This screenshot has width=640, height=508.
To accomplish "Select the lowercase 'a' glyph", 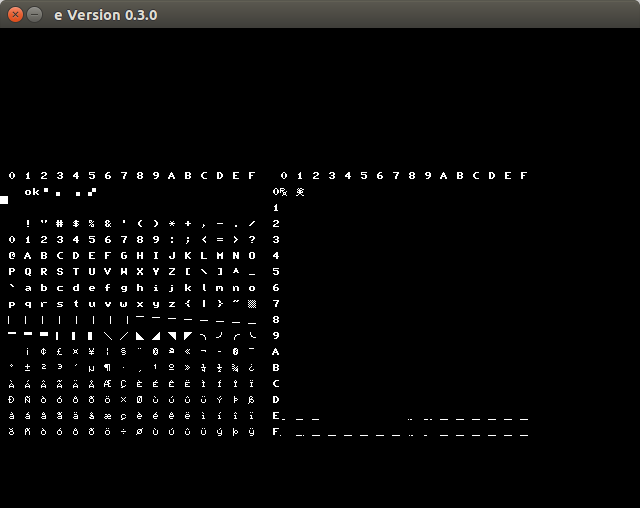I will pyautogui.click(x=28, y=288).
